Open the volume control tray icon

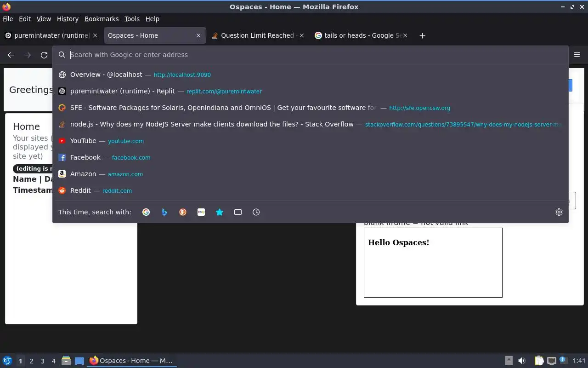click(522, 361)
